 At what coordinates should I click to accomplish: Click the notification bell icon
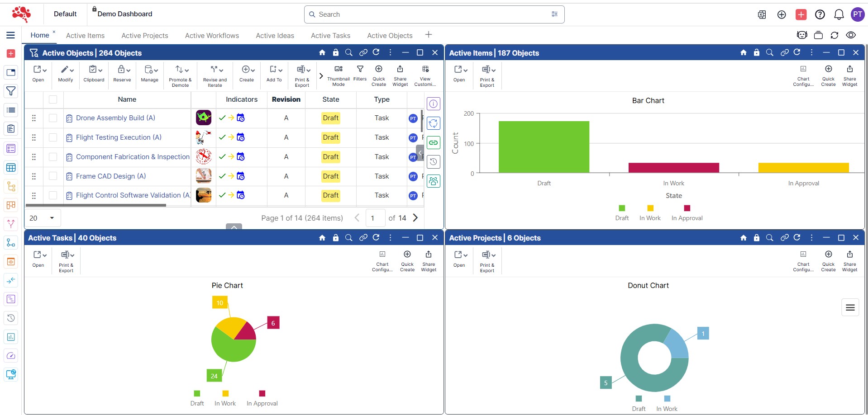839,14
